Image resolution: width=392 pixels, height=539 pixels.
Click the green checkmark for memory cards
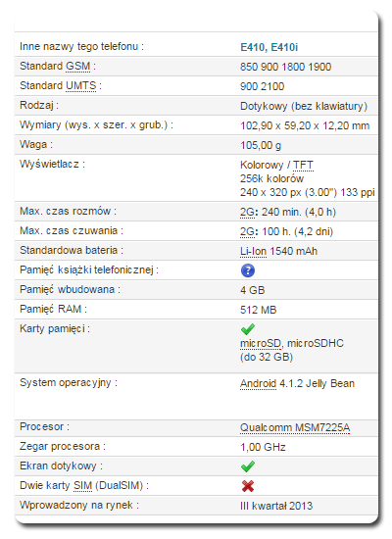coord(248,329)
